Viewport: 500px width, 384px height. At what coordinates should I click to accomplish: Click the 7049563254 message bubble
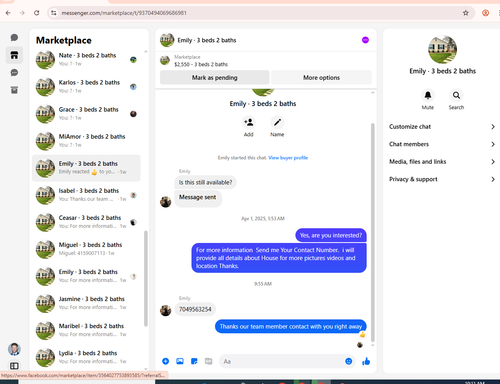point(195,309)
